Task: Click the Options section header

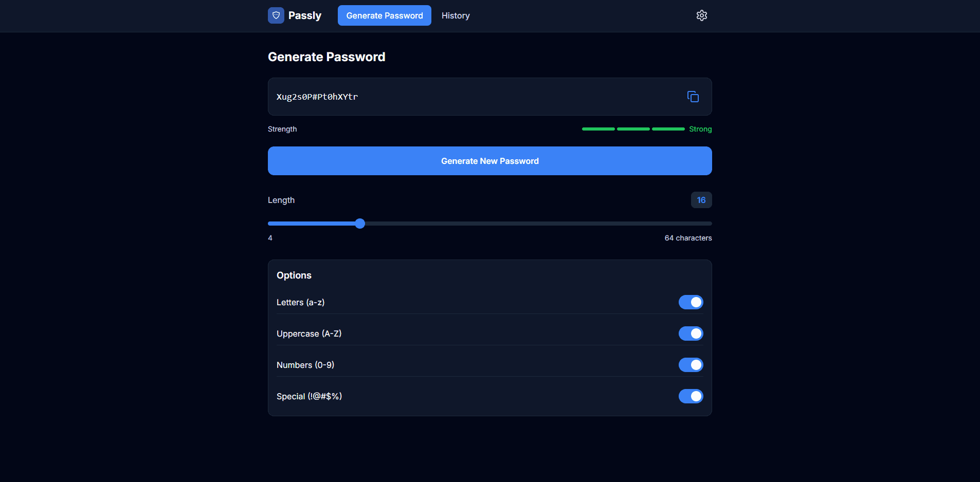Action: pos(294,275)
